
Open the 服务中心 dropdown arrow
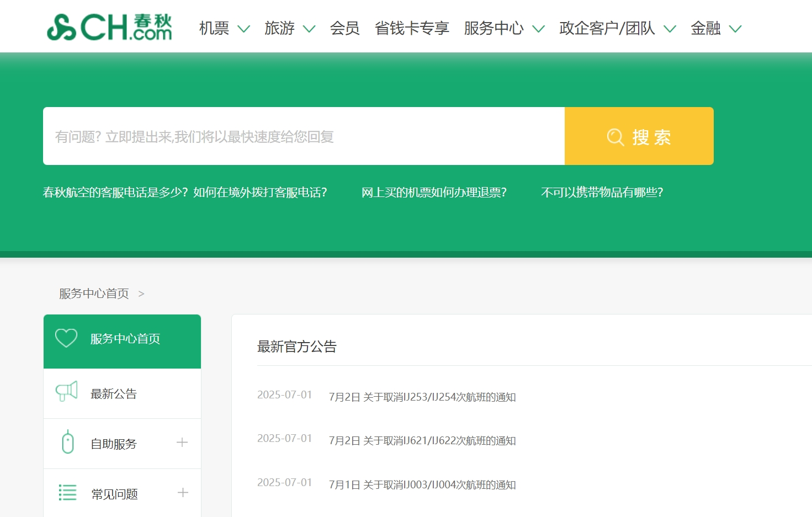point(538,29)
